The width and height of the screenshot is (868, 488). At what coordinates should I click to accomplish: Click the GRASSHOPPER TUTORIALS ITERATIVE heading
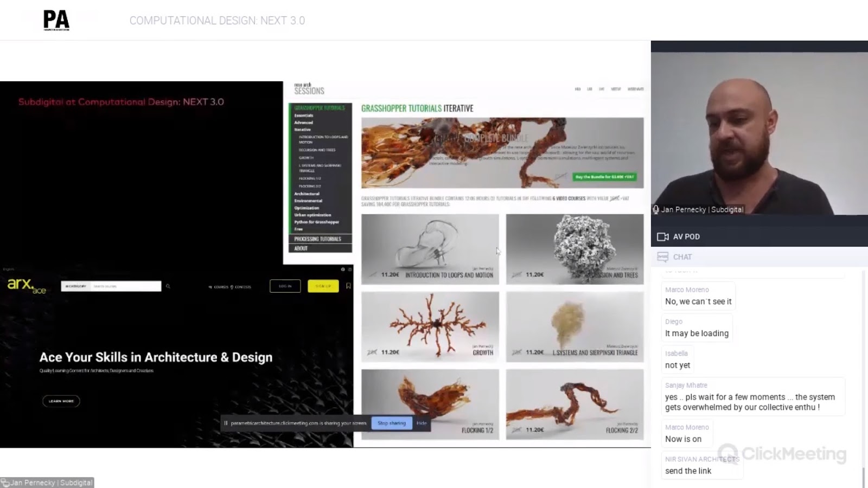417,108
